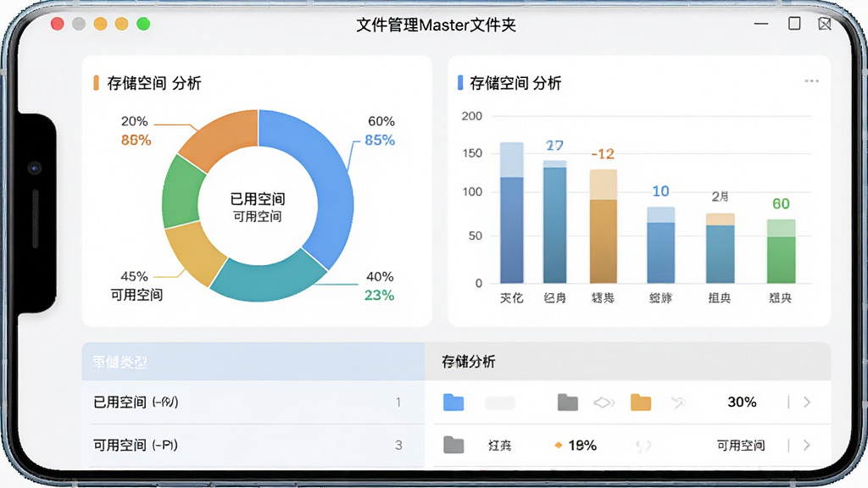Select the orange bar labeled -12

tap(604, 226)
